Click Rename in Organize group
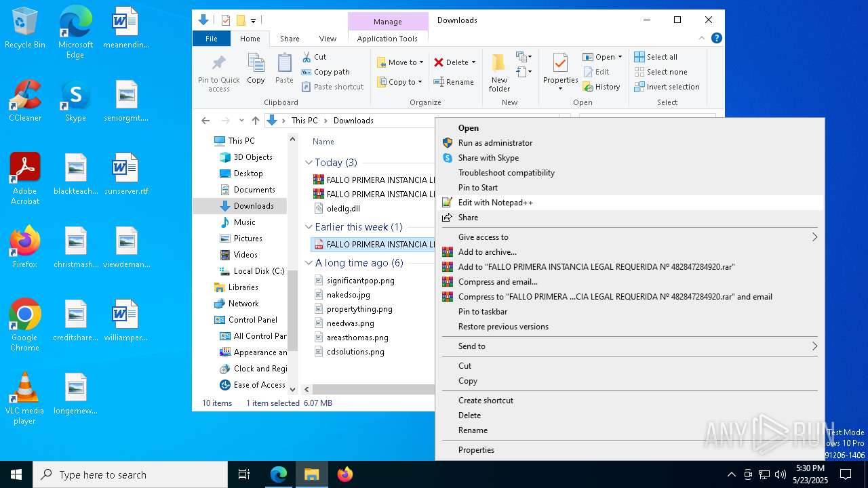Screen dimensions: 868x488 pyautogui.click(x=454, y=82)
